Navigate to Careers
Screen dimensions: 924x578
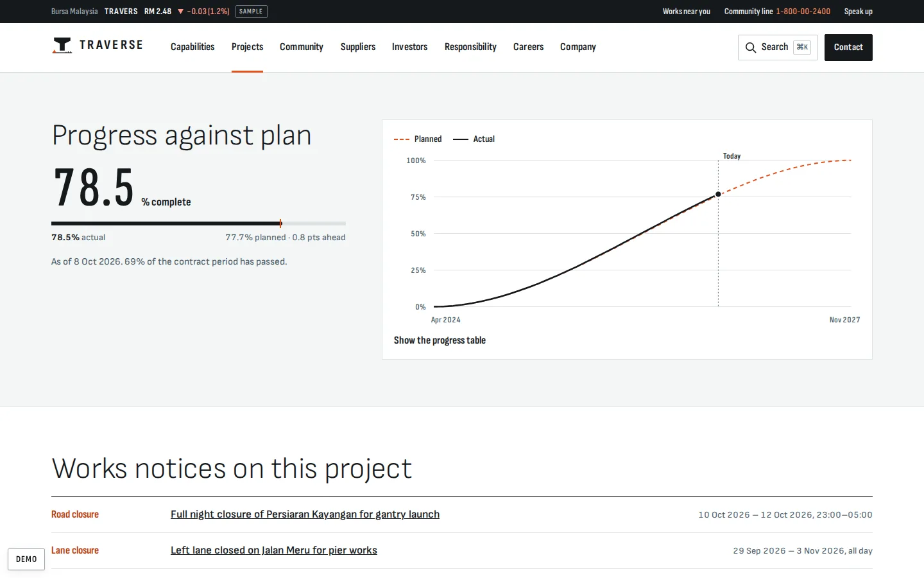(x=528, y=47)
